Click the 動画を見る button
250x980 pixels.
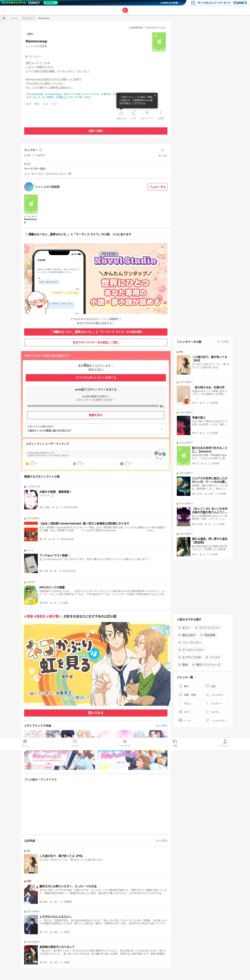(96, 415)
